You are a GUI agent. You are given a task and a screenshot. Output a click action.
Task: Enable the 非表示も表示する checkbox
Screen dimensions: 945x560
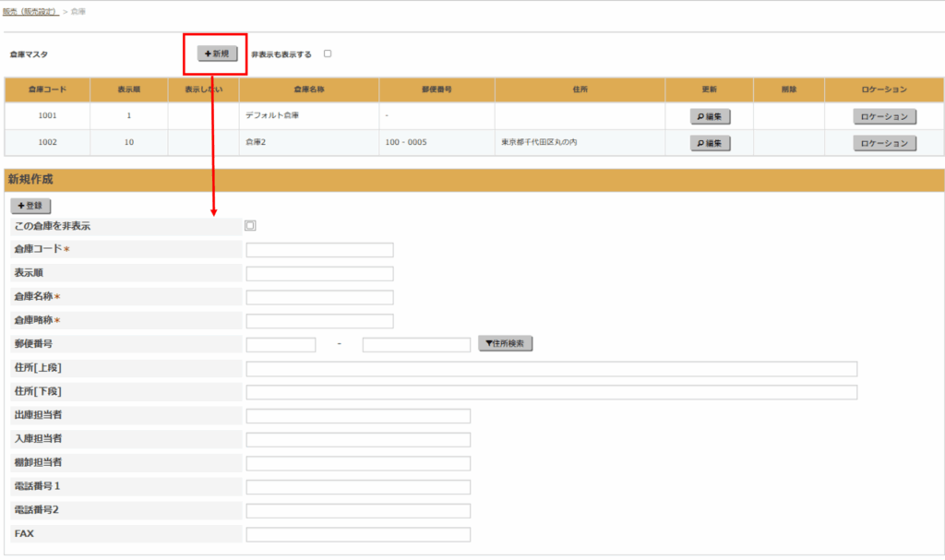[x=328, y=54]
